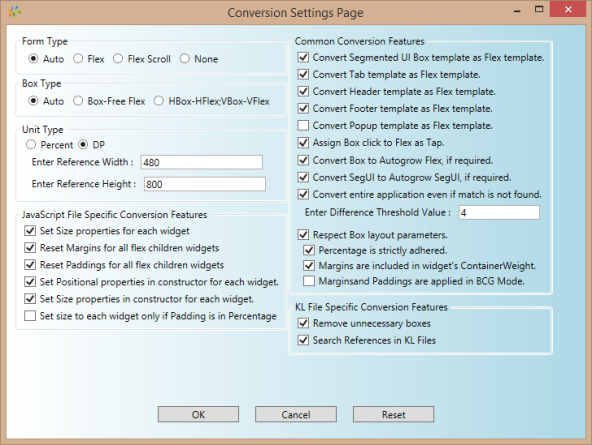Click the OK button
The height and width of the screenshot is (445, 592).
[x=198, y=414]
